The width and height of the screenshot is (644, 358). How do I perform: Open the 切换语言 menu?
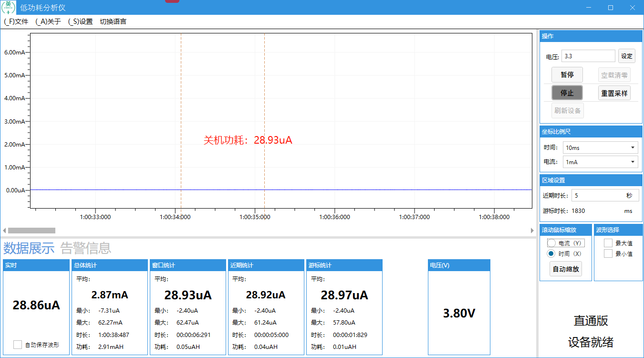tap(113, 21)
